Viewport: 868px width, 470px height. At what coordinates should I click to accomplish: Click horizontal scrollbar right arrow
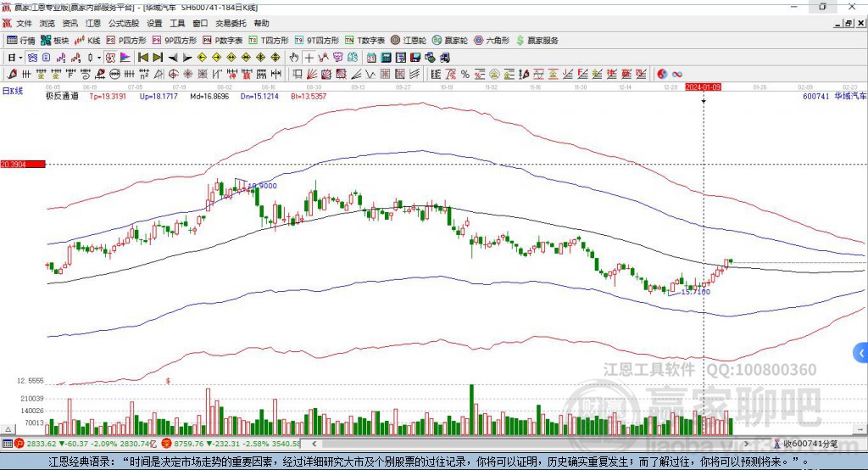746,444
